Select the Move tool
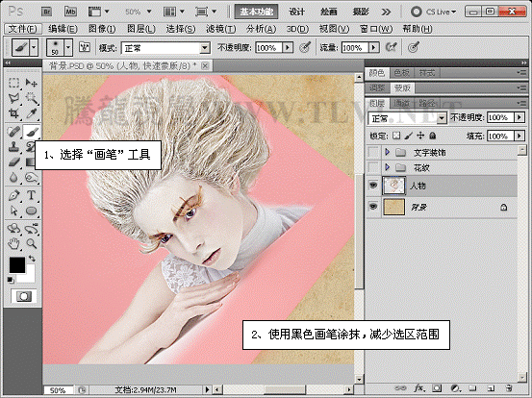The image size is (532, 398). pos(32,83)
